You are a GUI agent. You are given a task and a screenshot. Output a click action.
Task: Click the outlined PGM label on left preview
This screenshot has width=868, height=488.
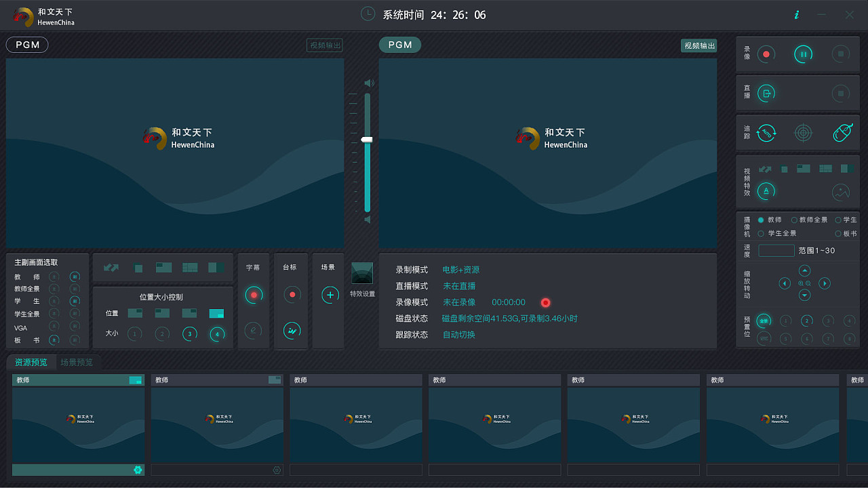tap(27, 45)
